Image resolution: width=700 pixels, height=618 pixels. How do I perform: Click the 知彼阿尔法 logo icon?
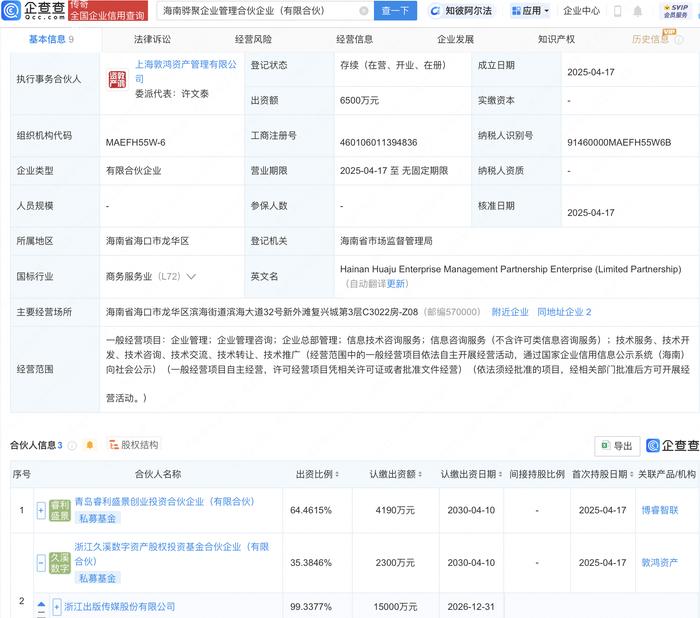point(435,11)
